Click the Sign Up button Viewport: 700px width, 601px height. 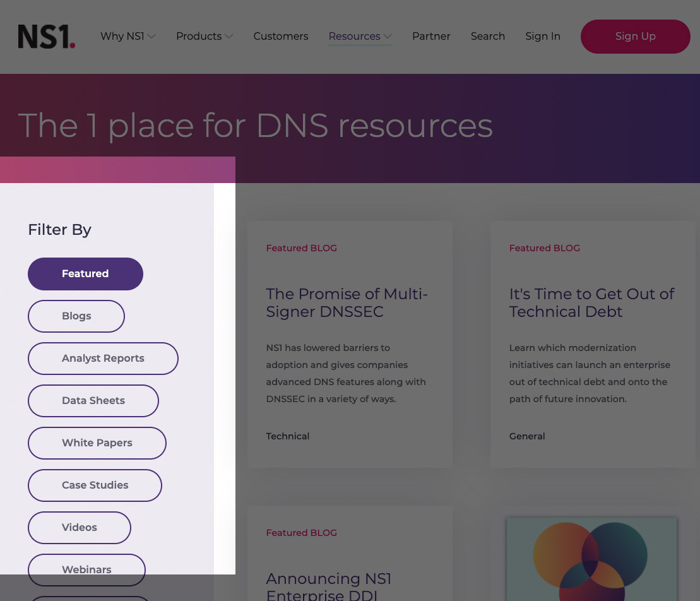click(635, 37)
